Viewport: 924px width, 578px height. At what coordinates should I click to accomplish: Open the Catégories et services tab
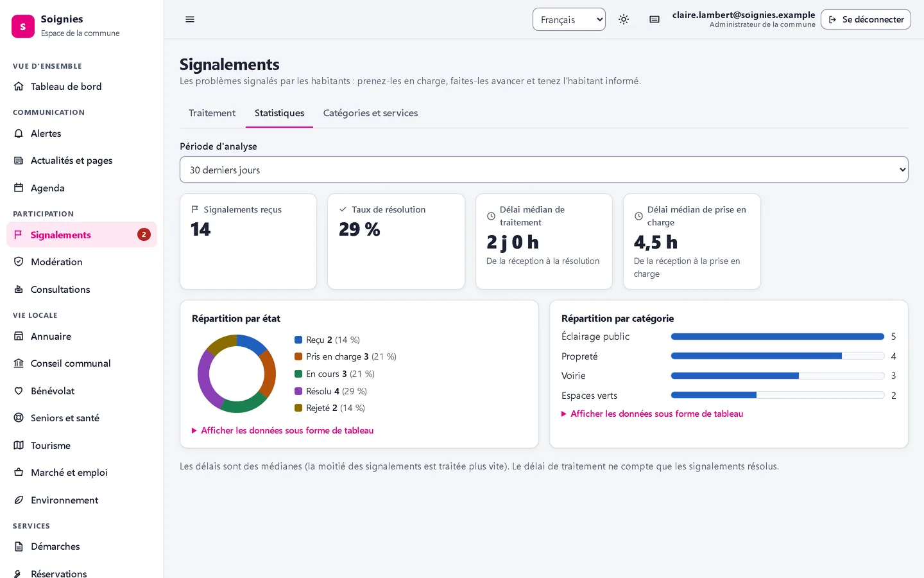pyautogui.click(x=370, y=113)
